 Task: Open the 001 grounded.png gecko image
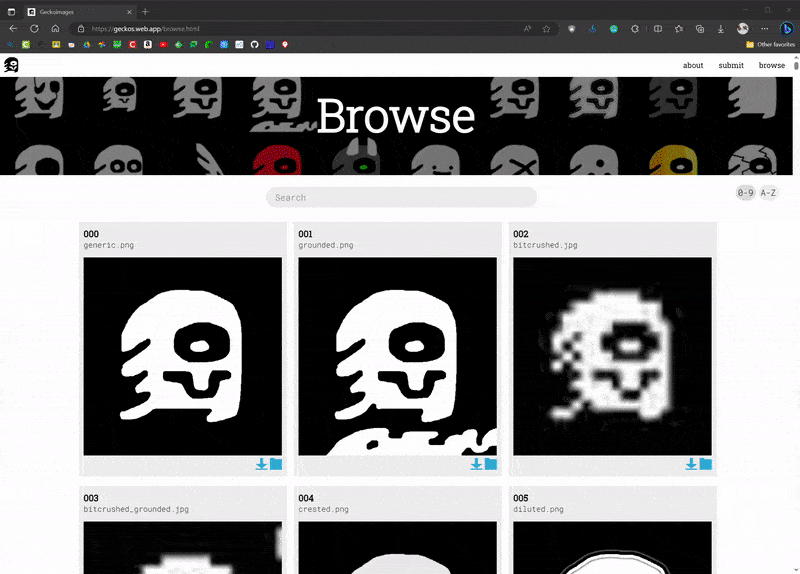[x=397, y=356]
